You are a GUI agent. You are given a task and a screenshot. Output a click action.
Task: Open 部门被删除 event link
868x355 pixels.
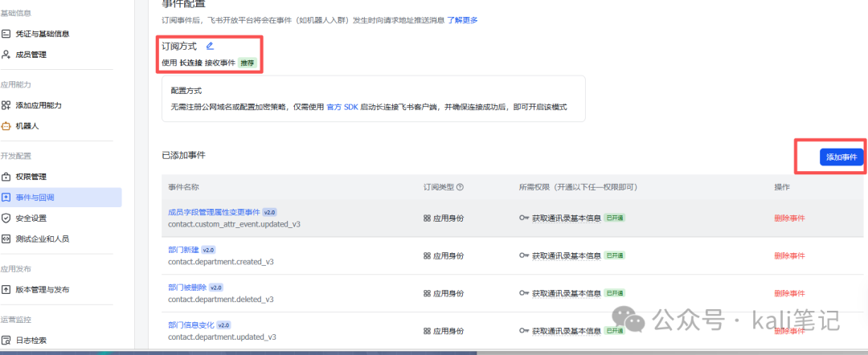pos(187,288)
